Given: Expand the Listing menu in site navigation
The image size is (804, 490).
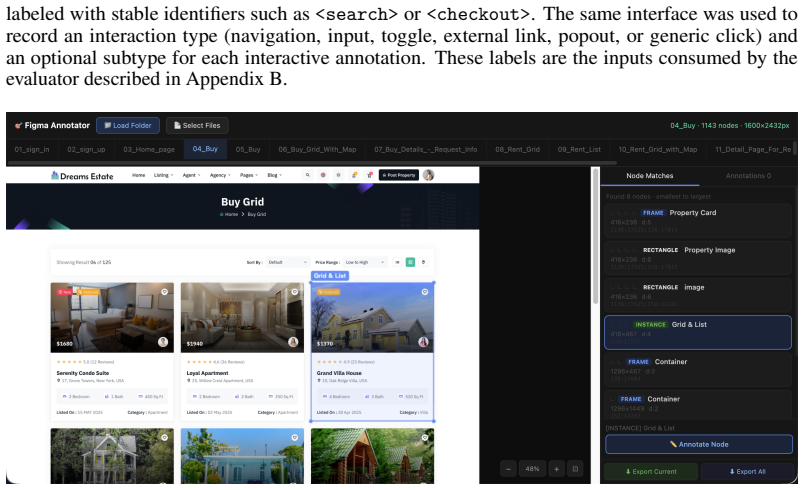Looking at the screenshot, I should click(x=163, y=175).
